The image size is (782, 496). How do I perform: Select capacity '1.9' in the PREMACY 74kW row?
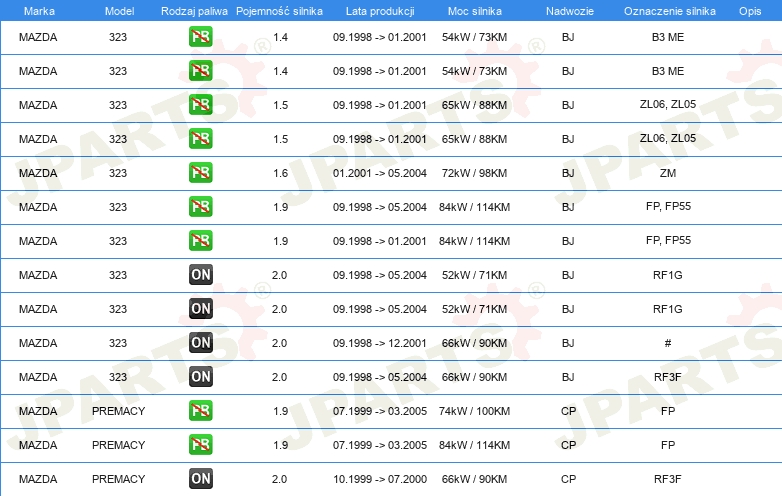[x=280, y=411]
